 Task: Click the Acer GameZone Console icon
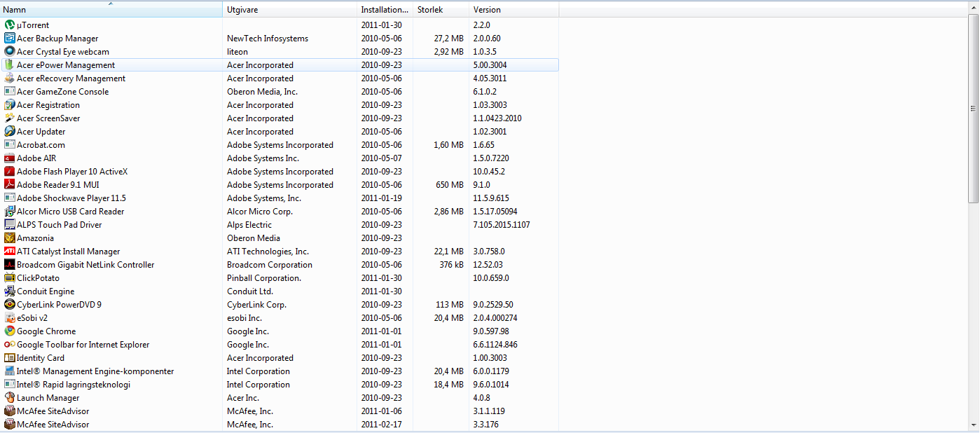coord(10,92)
